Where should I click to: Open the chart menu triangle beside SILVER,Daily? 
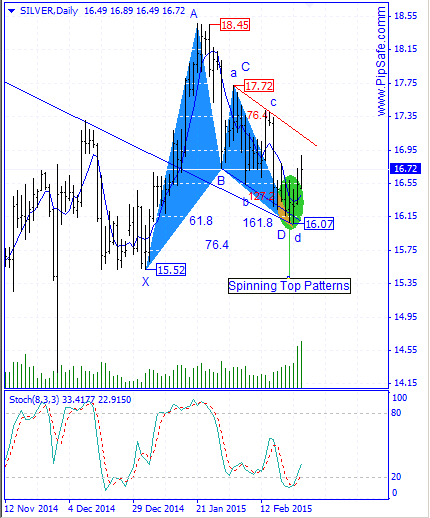pos(12,11)
